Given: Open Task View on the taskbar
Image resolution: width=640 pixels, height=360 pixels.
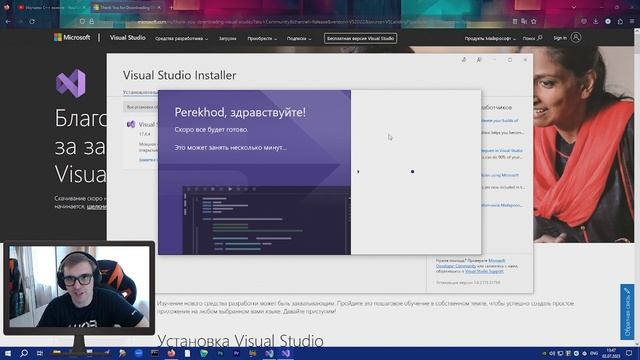Looking at the screenshot, I should pos(40,353).
